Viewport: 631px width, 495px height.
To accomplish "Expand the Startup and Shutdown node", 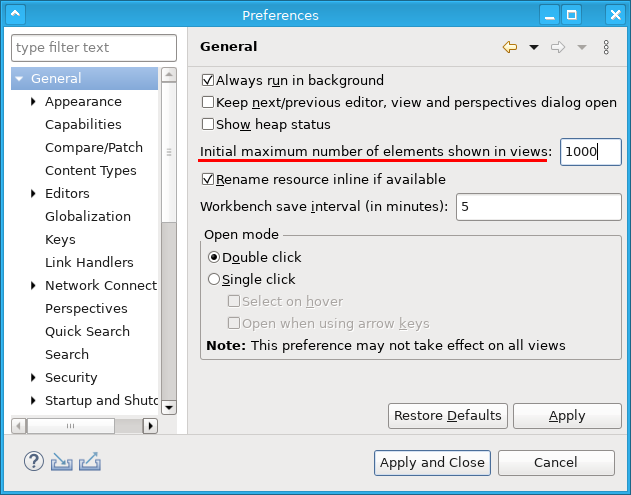I will coord(33,400).
